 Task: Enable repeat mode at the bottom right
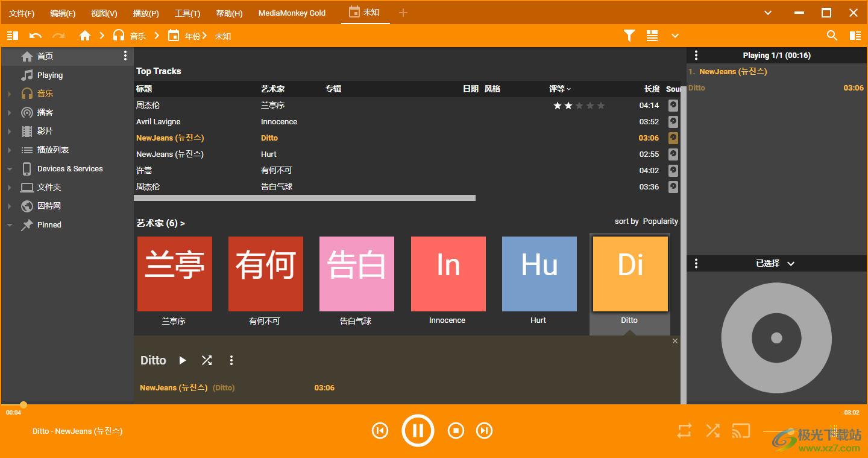click(684, 430)
